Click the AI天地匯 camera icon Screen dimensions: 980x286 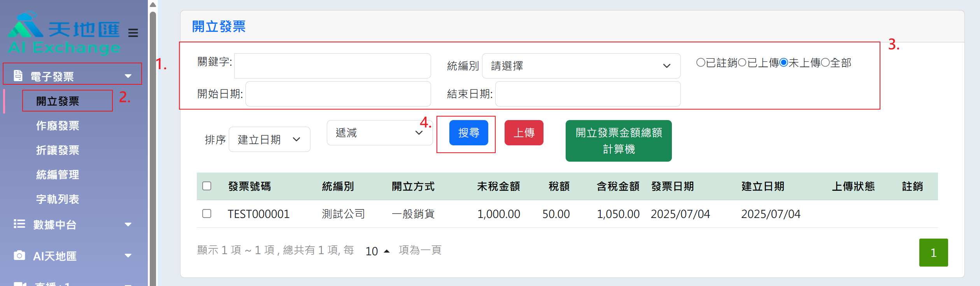(19, 255)
